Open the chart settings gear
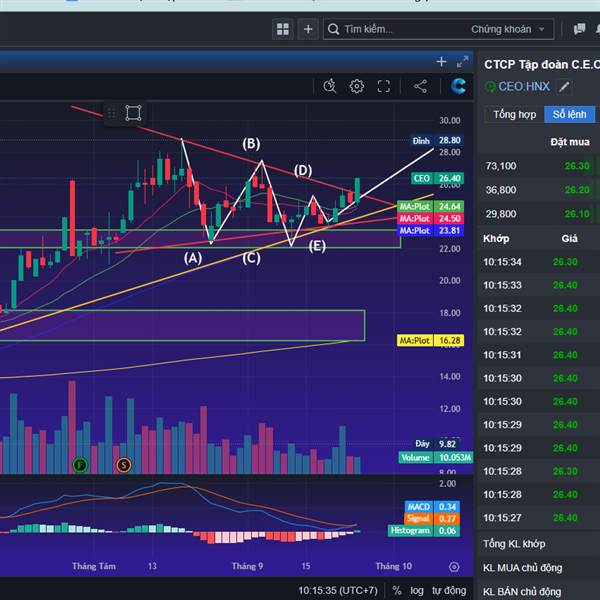Screen dimensions: 600x600 click(357, 86)
